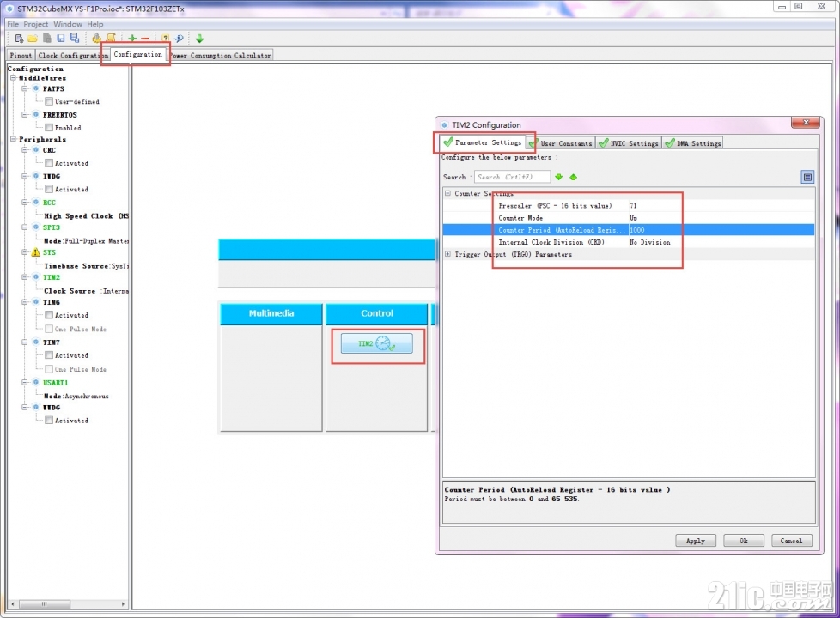This screenshot has width=840, height=618.
Task: Click green up-arrow previous search result
Action: 573,177
